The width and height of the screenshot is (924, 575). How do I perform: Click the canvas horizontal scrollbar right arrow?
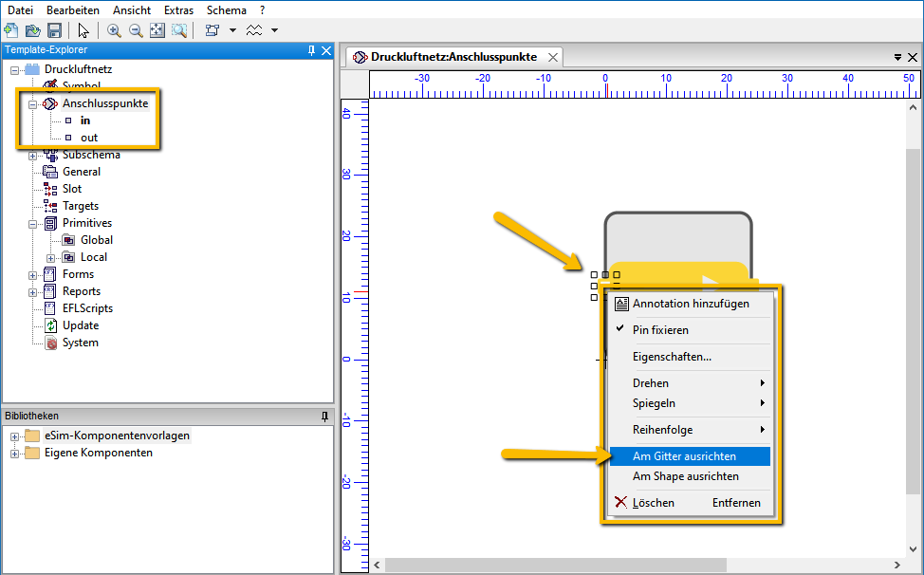pyautogui.click(x=897, y=565)
